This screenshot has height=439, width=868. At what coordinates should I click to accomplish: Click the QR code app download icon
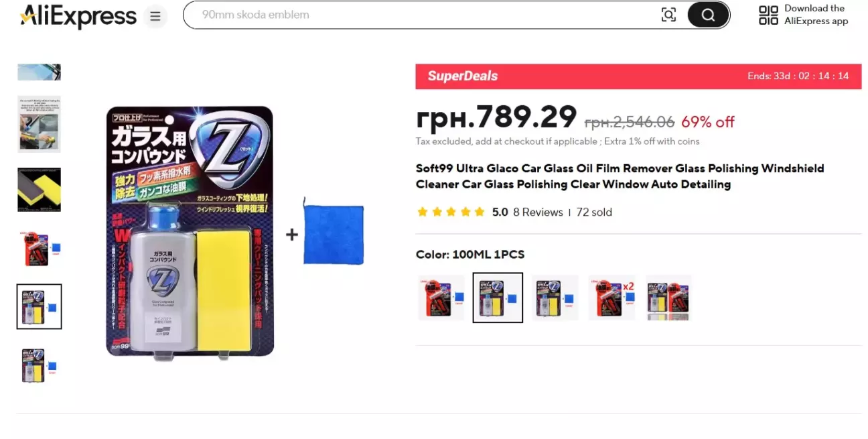click(x=768, y=15)
